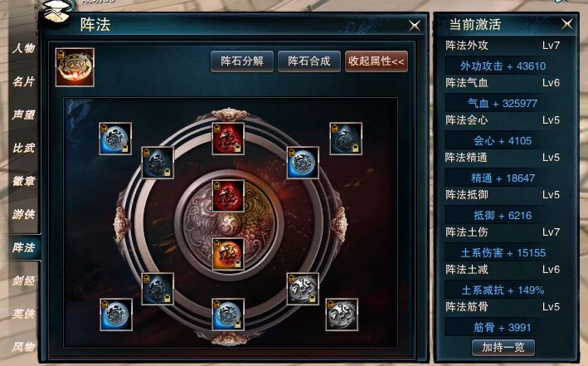Screen dimensions: 588x366
Task: Open the 加持一览 overview
Action: [x=503, y=347]
